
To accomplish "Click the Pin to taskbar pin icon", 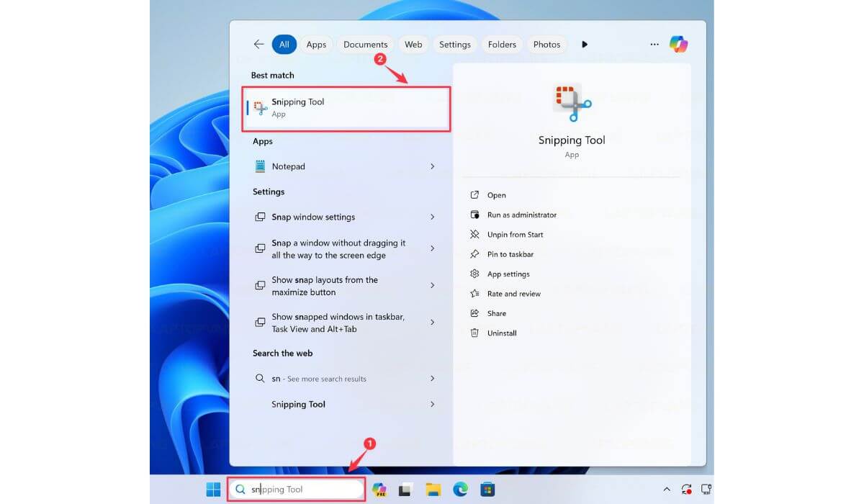I will [474, 254].
